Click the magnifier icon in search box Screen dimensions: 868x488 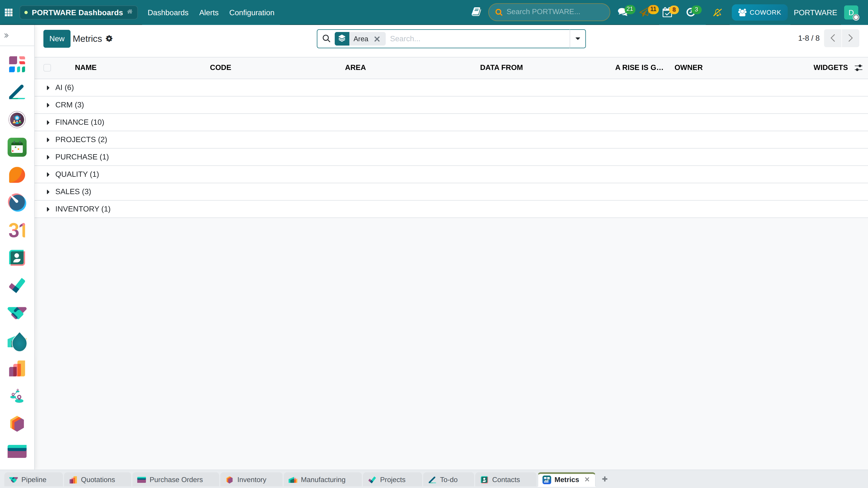pyautogui.click(x=326, y=38)
